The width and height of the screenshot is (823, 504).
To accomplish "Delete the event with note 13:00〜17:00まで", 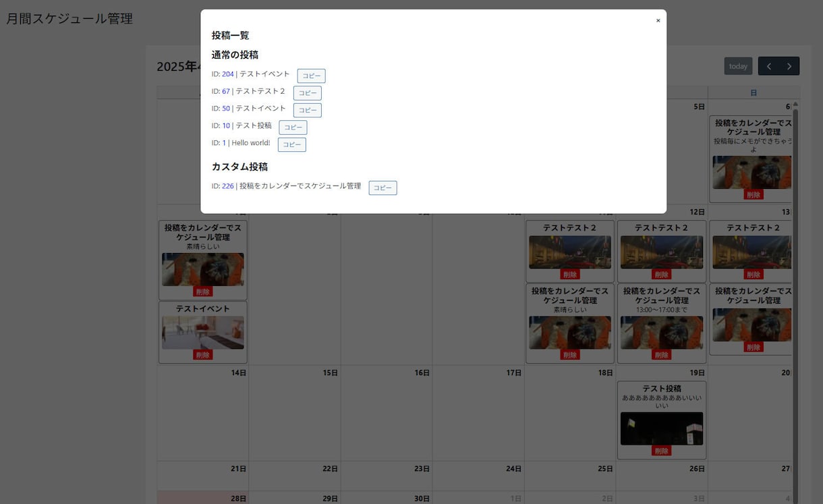I will [661, 355].
